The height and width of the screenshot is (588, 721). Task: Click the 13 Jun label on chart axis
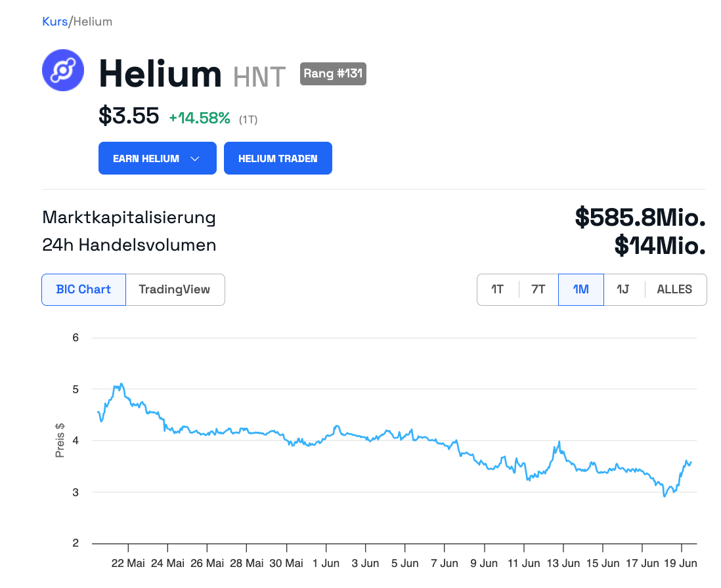[x=563, y=563]
